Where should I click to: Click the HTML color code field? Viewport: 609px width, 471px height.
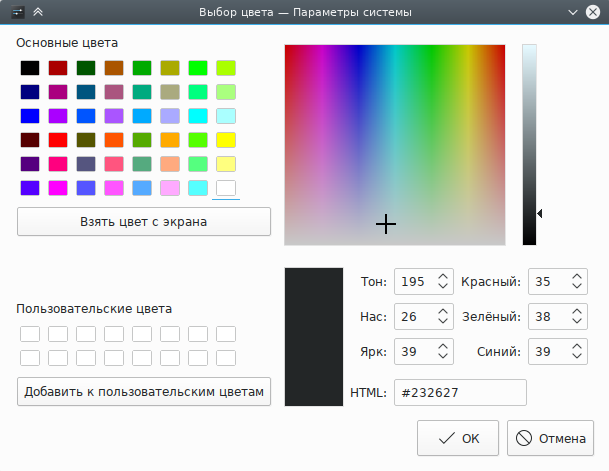click(x=460, y=393)
